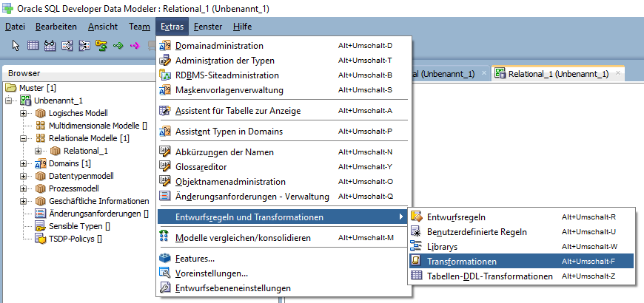
Task: Expand the Geschäftliche Informationen node
Action: (x=24, y=201)
